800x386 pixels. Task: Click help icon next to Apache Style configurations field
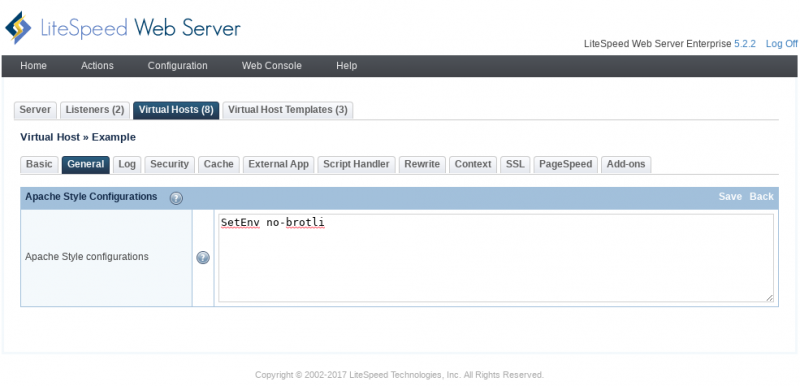pyautogui.click(x=203, y=258)
